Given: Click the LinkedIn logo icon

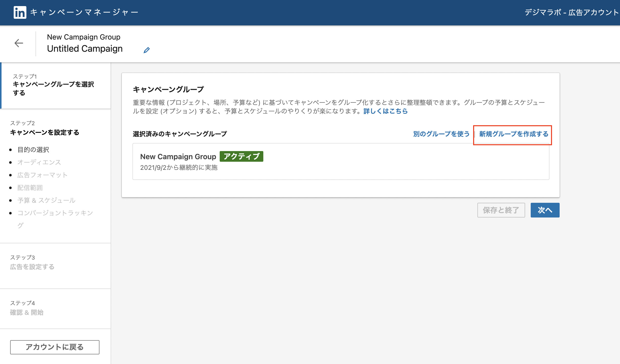Looking at the screenshot, I should 20,12.
